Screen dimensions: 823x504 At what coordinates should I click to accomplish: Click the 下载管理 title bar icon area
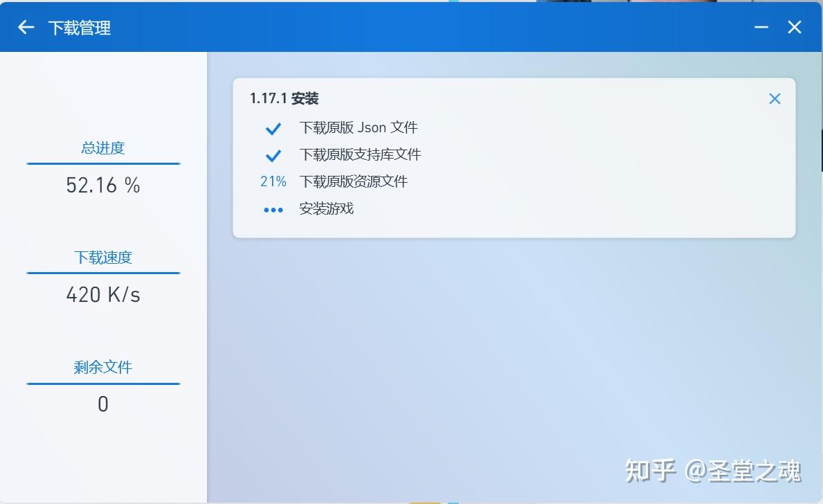pos(82,27)
